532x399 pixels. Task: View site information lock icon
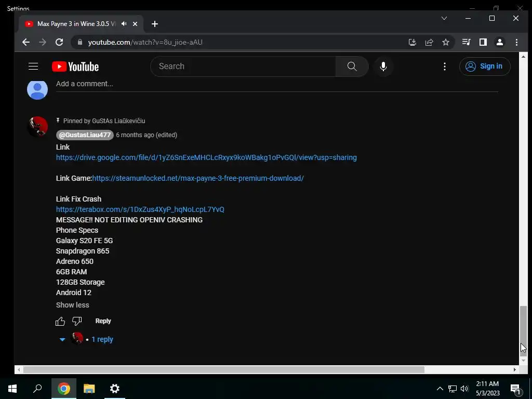click(79, 42)
